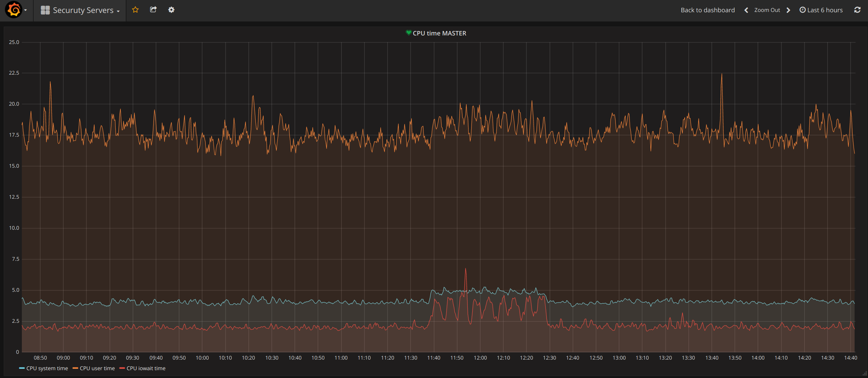Screen dimensions: 868x378
Task: Refresh the dashboard with the refresh icon
Action: 857,10
